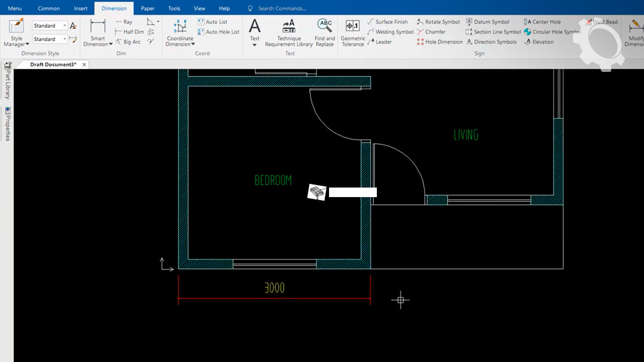The height and width of the screenshot is (362, 644).
Task: Click the Half Dim button
Action: point(129,32)
